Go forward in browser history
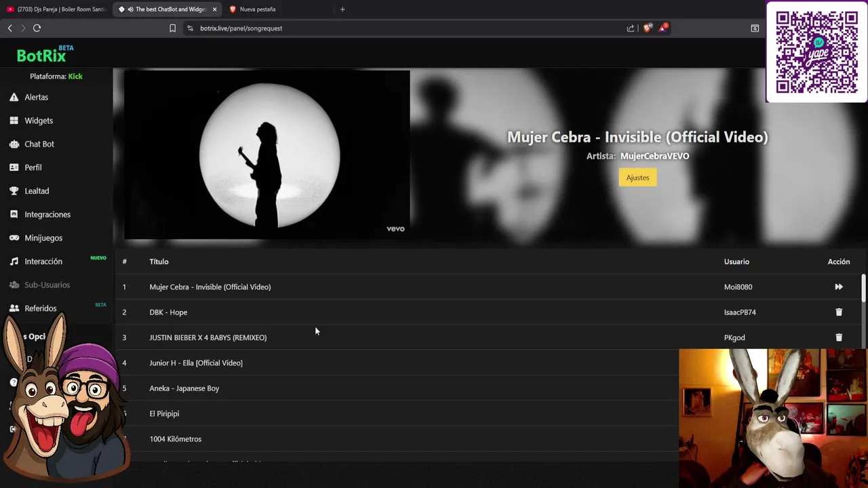Image resolution: width=868 pixels, height=488 pixels. point(23,28)
